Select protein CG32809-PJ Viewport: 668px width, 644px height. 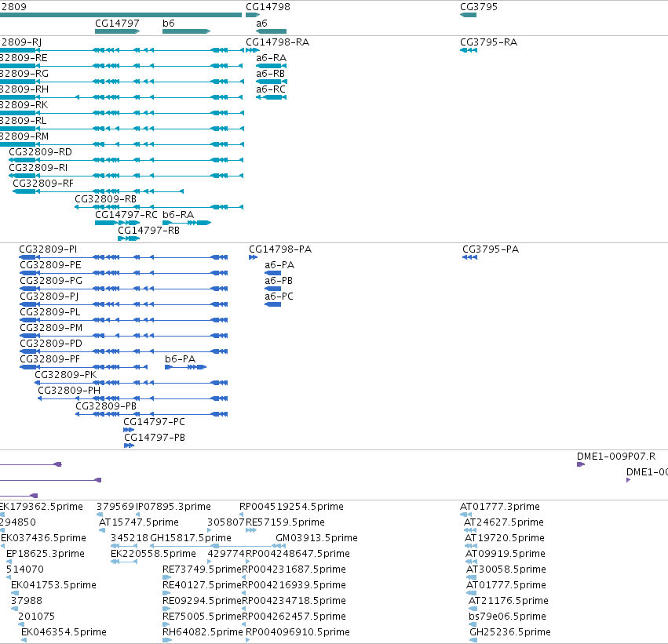point(123,305)
